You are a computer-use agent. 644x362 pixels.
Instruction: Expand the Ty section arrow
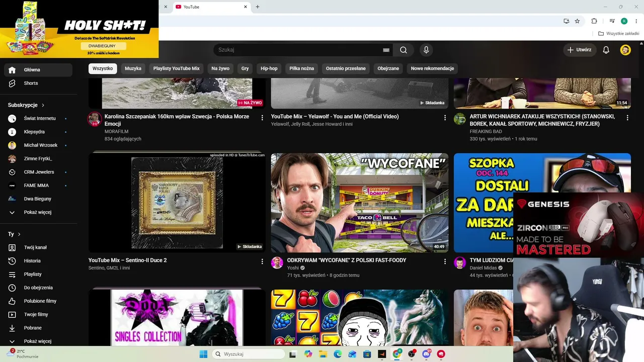click(19, 234)
